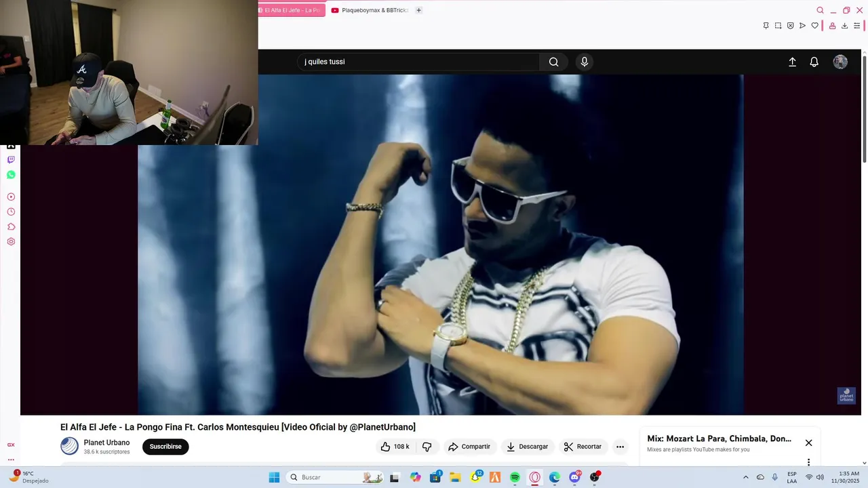Switch to the El Alfa El Jefe tab
This screenshot has width=868, height=488.
coord(292,10)
